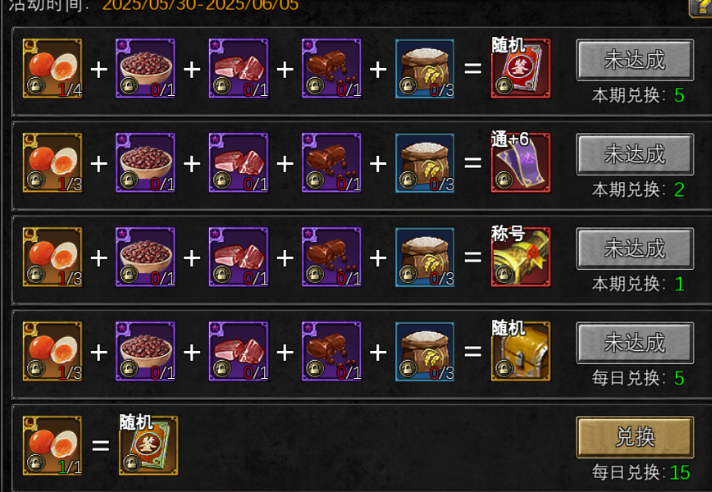Click rice sack ingredient in fourth row
Screen dimensions: 712x492
425,352
